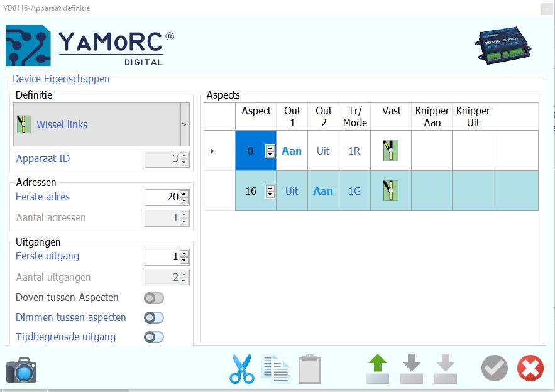Click the grey checkmark confirm icon
Image resolution: width=555 pixels, height=392 pixels.
[x=494, y=369]
